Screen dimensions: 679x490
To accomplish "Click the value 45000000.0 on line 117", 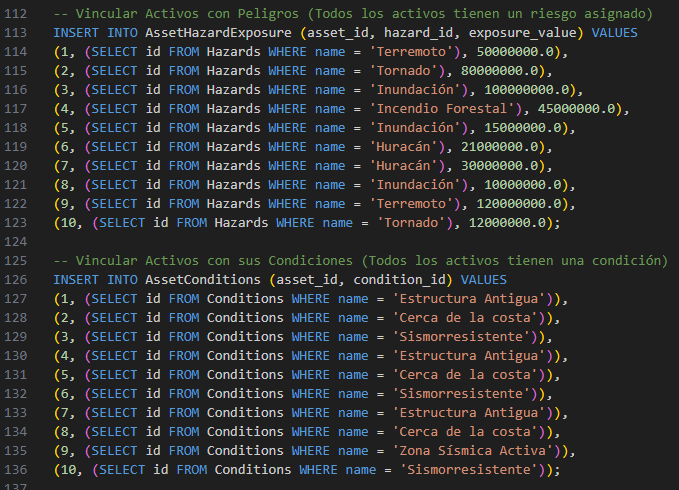I will (577, 109).
